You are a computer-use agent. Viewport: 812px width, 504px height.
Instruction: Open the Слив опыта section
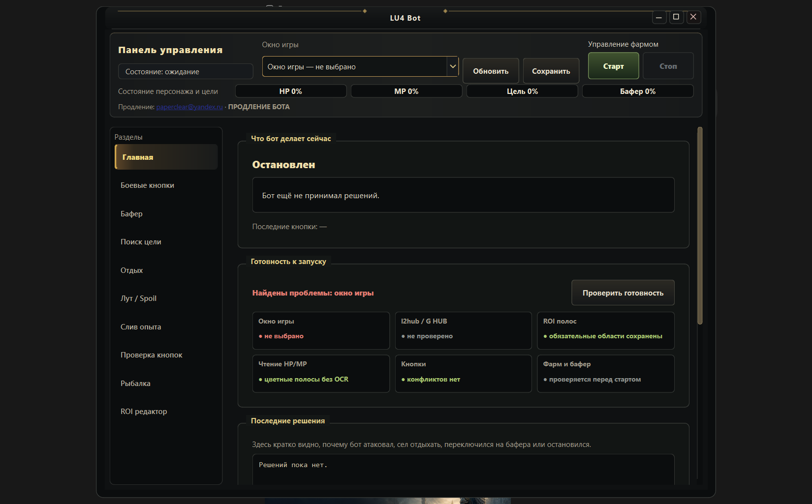166,326
